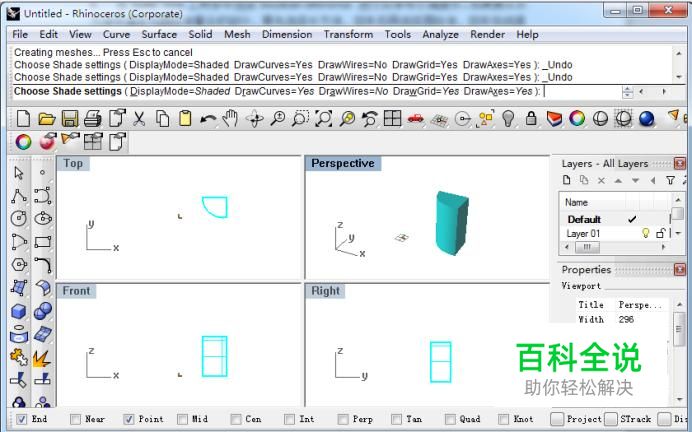Toggle Layer 01 lock icon
692x432 pixels.
tap(660, 233)
